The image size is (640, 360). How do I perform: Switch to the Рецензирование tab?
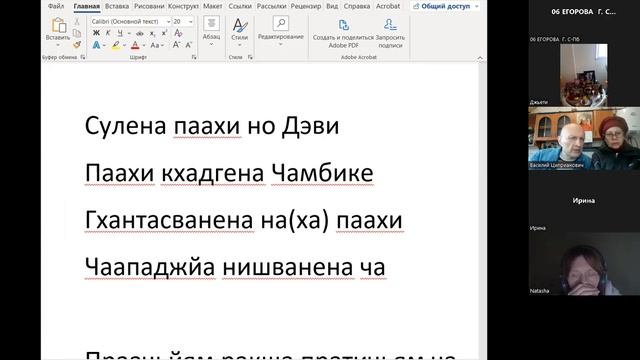click(306, 6)
